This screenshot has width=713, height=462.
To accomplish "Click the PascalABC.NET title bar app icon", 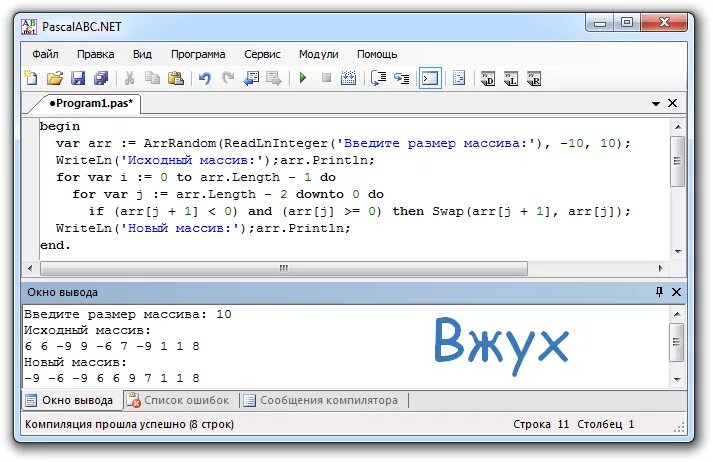I will coord(29,26).
